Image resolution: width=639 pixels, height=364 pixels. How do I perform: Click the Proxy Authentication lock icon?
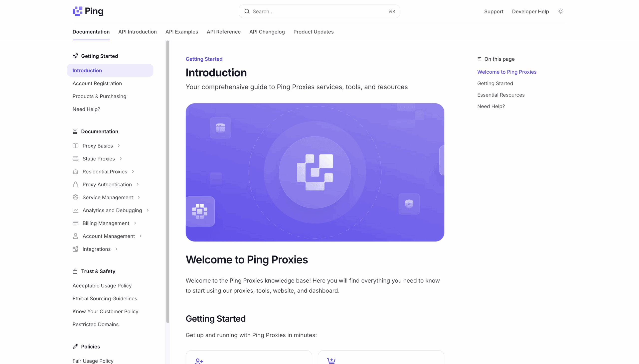click(75, 185)
